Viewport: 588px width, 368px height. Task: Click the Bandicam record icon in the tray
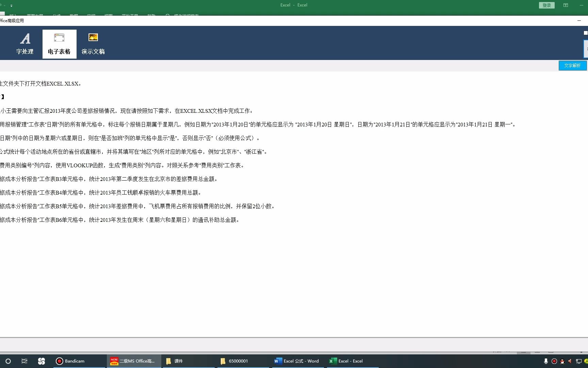coord(554,361)
